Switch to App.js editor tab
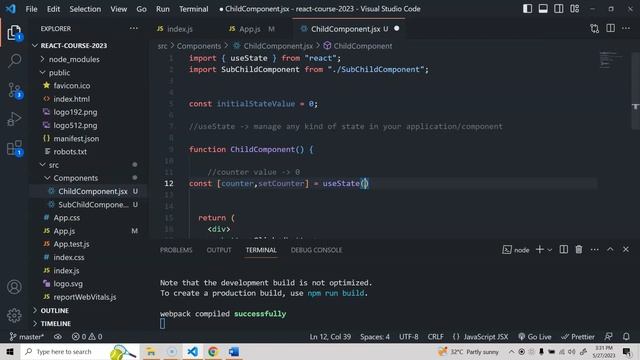The width and height of the screenshot is (640, 360). [x=250, y=29]
